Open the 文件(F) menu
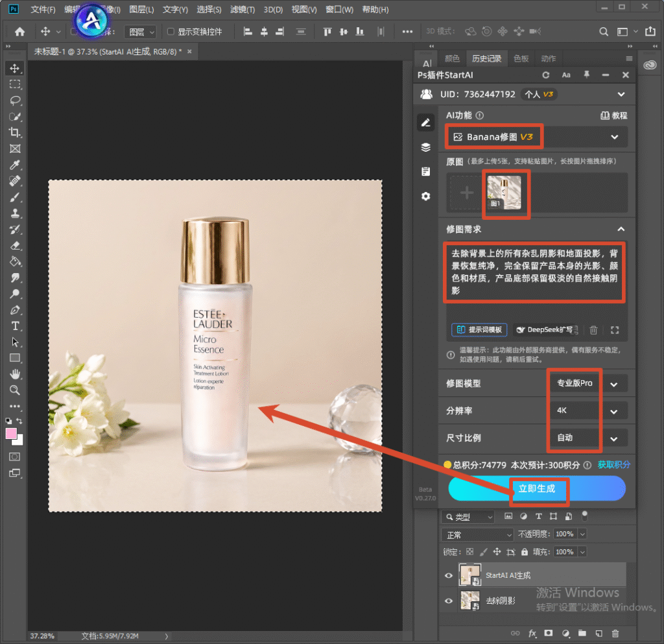Viewport: 664px width, 644px height. pos(43,9)
